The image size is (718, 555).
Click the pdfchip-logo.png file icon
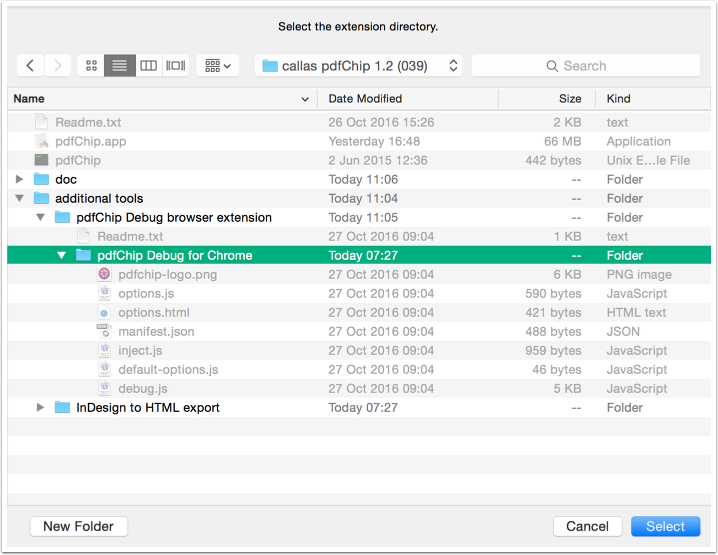point(104,274)
